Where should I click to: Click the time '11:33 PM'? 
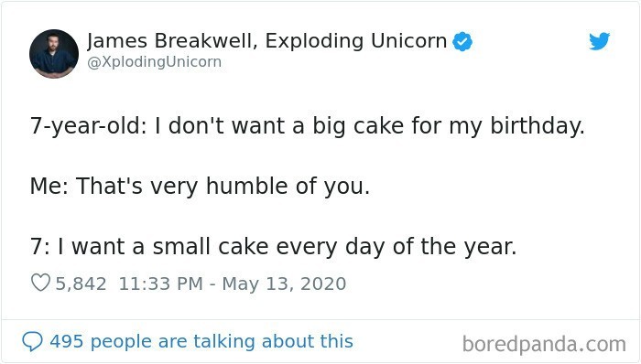(160, 284)
